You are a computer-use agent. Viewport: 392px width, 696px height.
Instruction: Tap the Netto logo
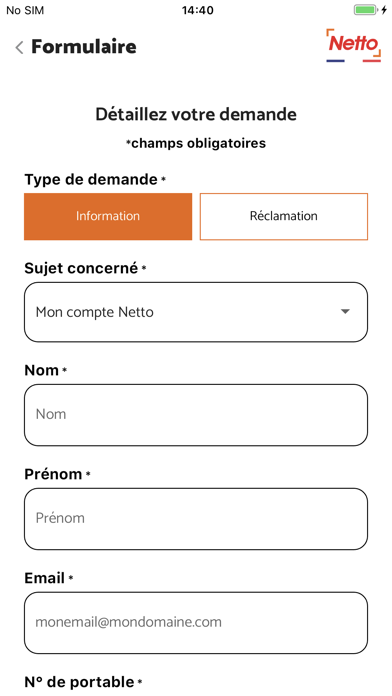tap(353, 45)
